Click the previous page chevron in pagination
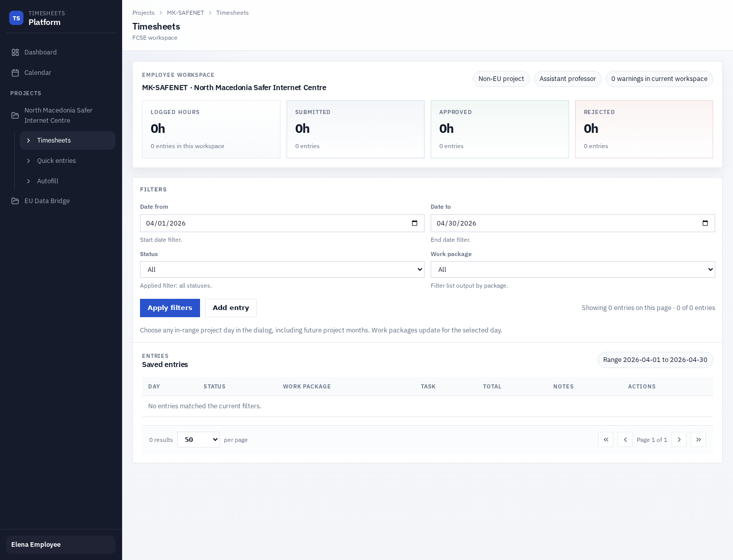733x560 pixels. point(625,439)
